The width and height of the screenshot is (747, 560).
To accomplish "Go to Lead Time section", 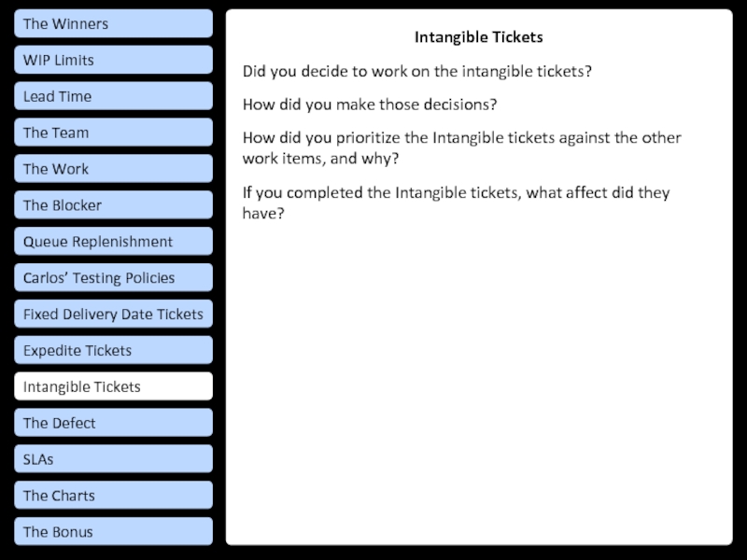I will pos(113,96).
